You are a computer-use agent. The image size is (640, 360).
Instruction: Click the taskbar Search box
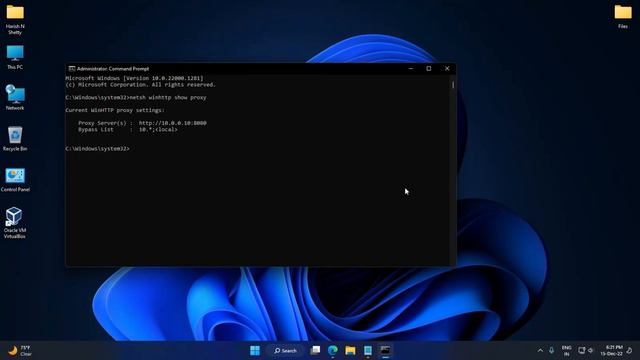pyautogui.click(x=285, y=351)
